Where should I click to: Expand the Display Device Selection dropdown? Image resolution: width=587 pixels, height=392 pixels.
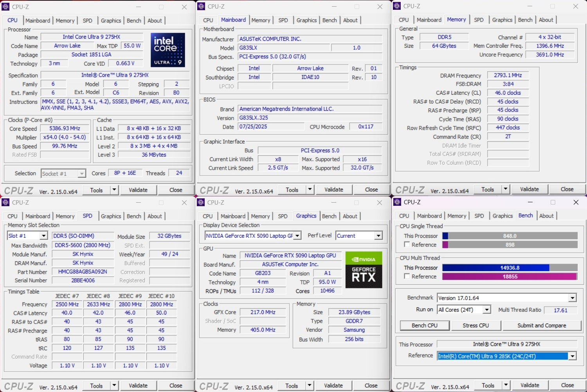(297, 236)
